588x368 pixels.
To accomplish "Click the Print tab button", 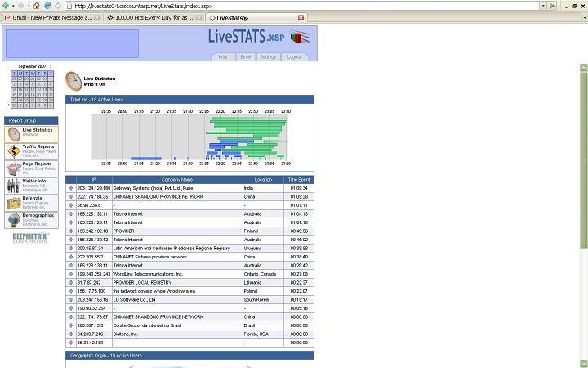I will 223,56.
